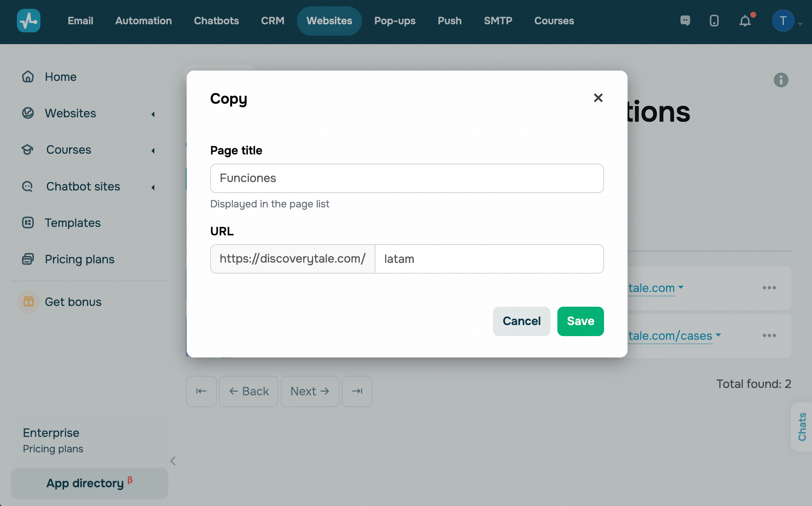This screenshot has width=812, height=506.
Task: Collapse the sidebar with the chevron arrow
Action: tap(173, 461)
